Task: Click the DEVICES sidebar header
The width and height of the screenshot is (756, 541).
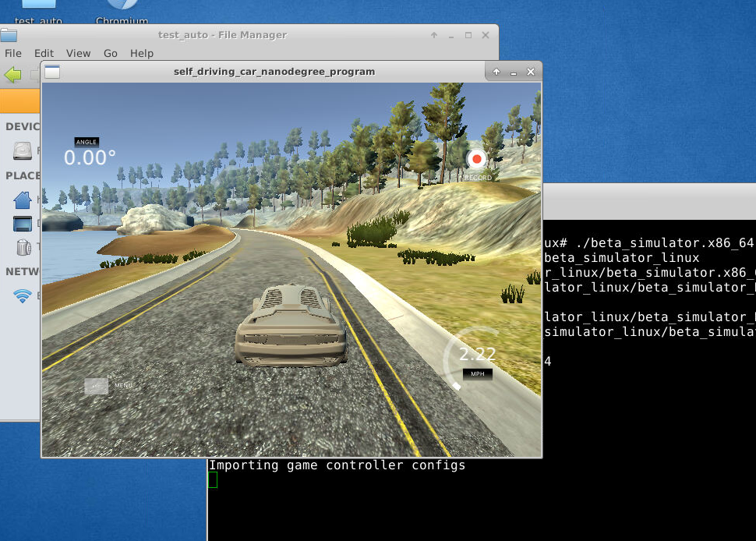Action: click(22, 126)
